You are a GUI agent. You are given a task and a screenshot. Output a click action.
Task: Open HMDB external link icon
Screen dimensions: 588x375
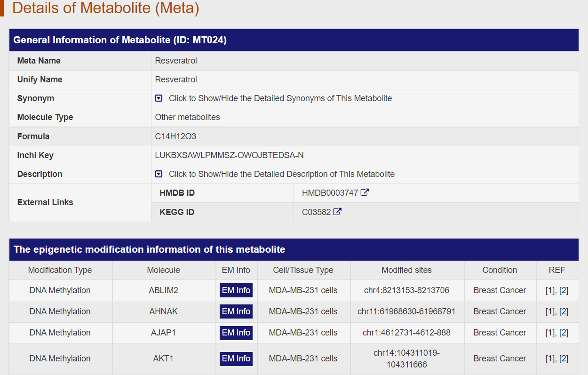click(365, 192)
